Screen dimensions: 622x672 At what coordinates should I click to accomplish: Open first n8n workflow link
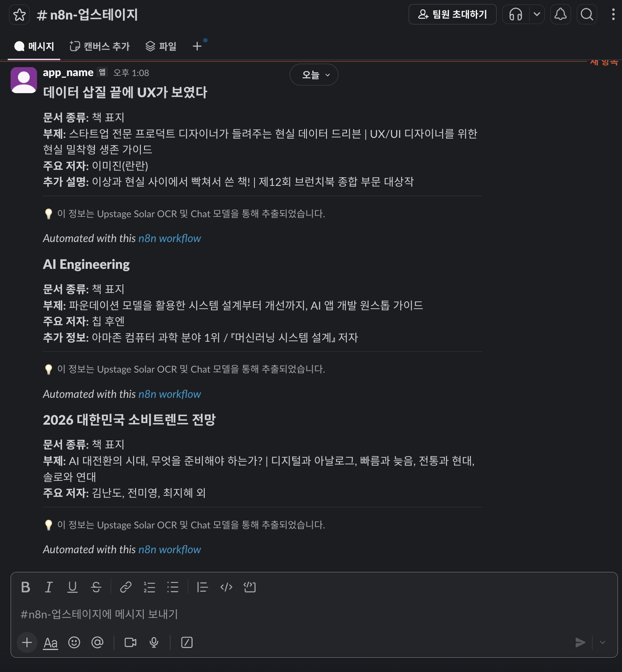tap(170, 238)
